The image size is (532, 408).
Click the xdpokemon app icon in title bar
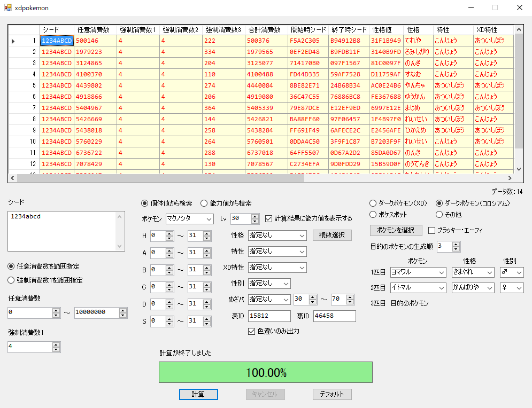click(8, 7)
